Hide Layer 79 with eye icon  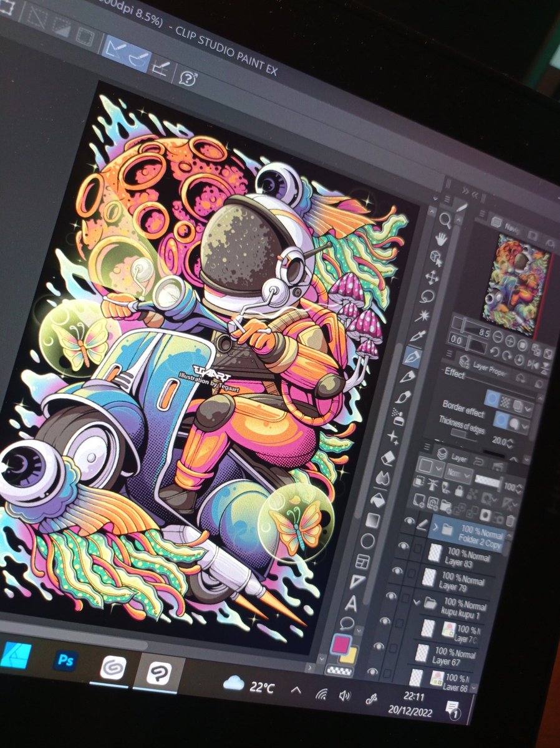(x=398, y=570)
